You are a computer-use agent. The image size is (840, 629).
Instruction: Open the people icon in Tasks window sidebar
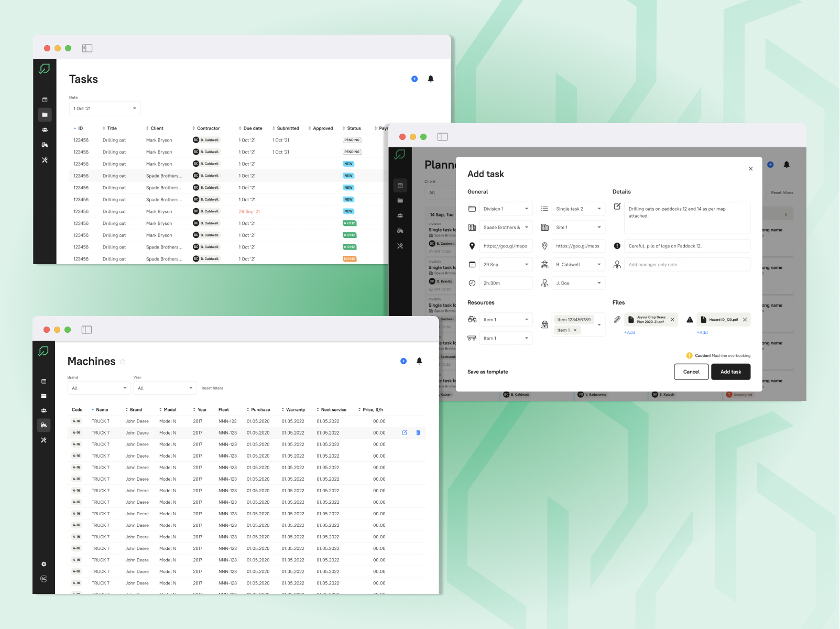click(45, 129)
